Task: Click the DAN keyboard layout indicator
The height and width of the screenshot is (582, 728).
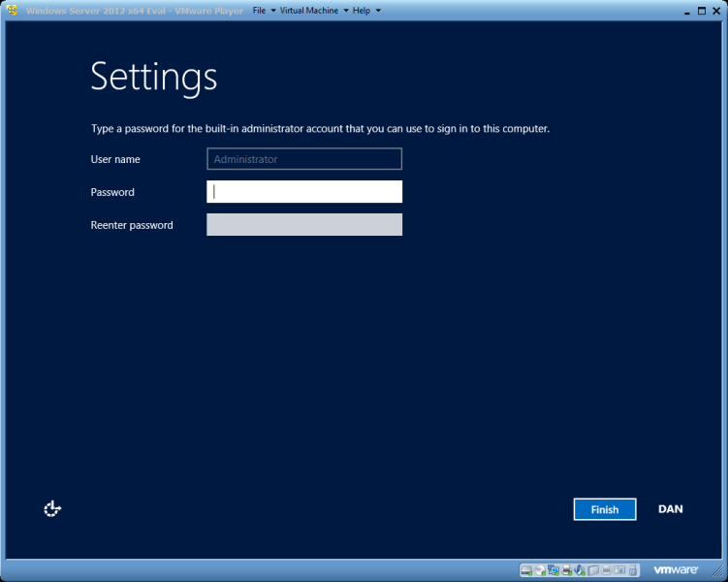Action: coord(670,509)
